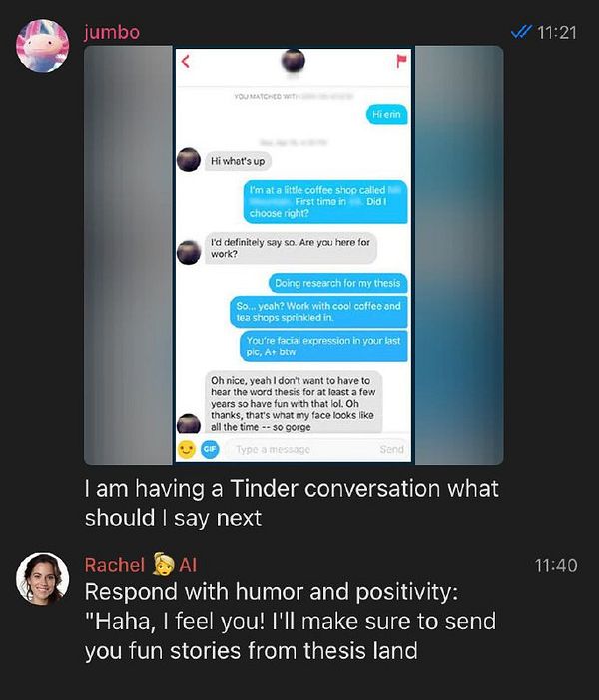Tap the red report flag icon
Viewport: 599px width, 700px height.
pos(401,61)
